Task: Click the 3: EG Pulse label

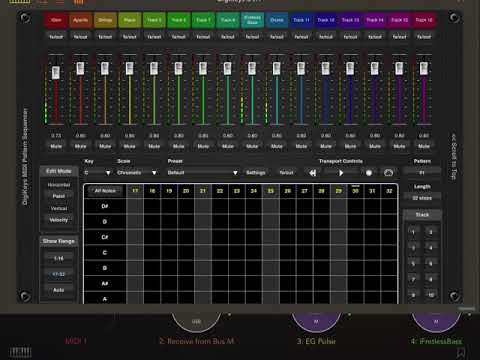Action: (316, 341)
